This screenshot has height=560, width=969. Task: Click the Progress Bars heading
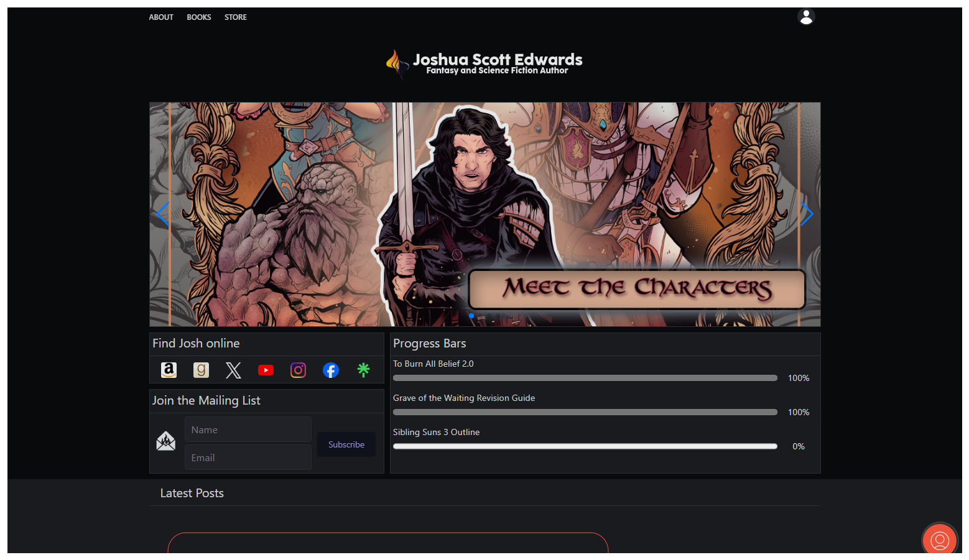point(429,344)
